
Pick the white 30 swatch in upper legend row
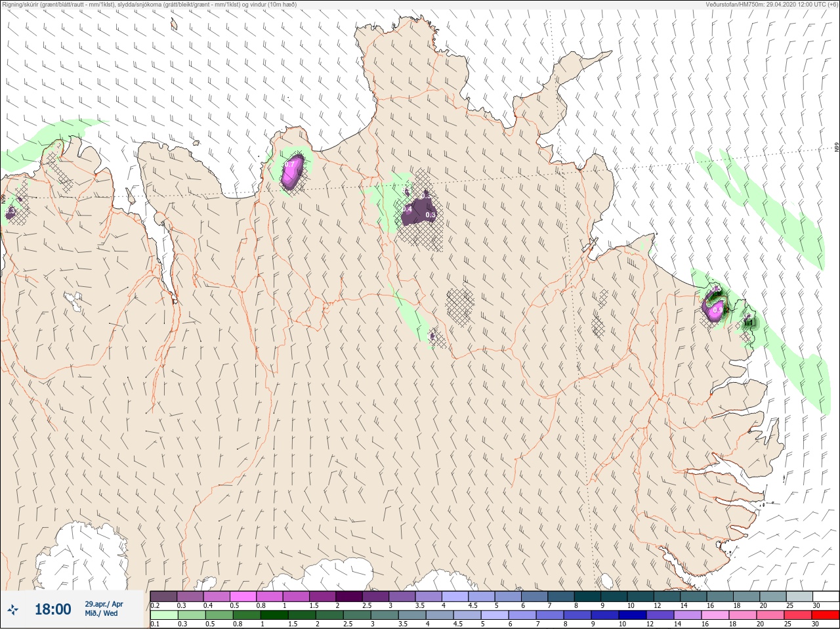[826, 596]
